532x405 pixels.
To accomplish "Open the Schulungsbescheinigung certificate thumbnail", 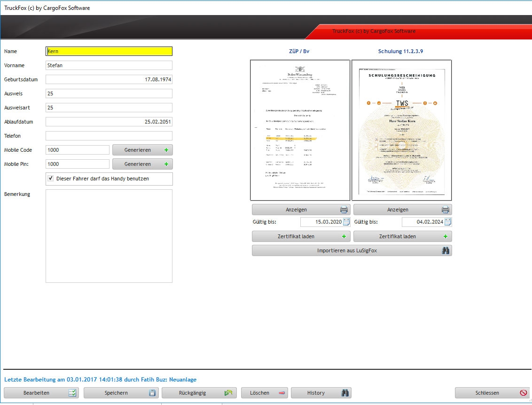I will (402, 130).
